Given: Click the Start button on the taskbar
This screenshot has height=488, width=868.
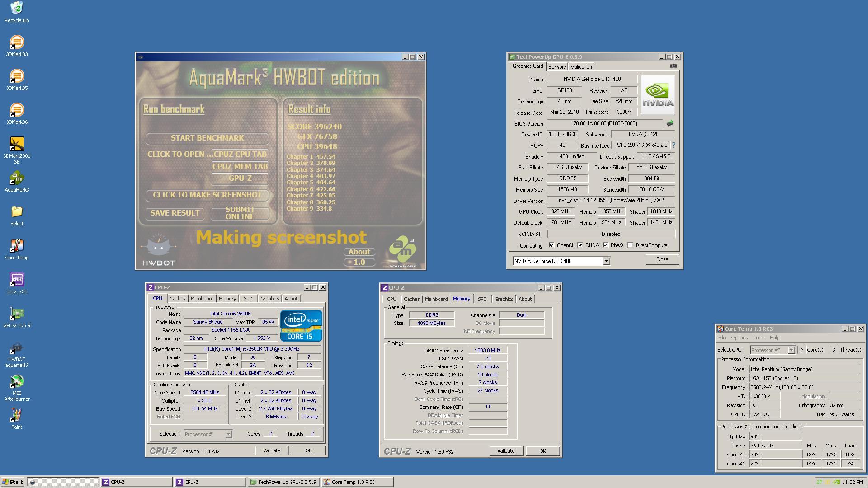Looking at the screenshot, I should [x=13, y=482].
